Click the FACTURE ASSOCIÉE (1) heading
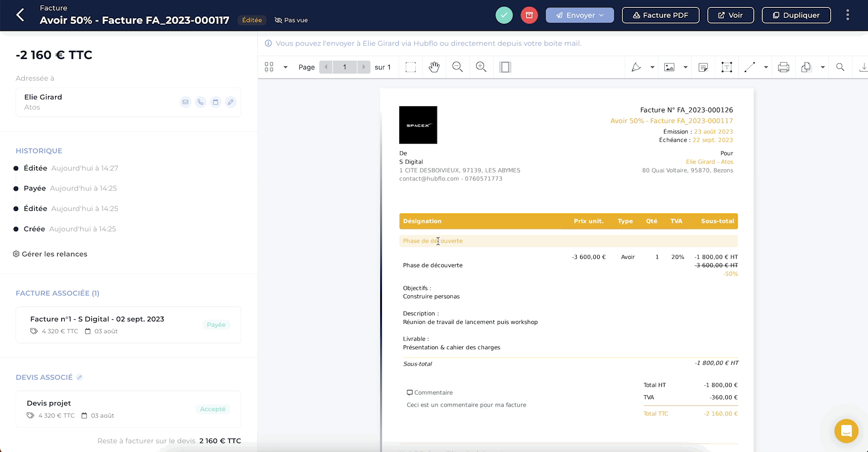This screenshot has height=452, width=868. click(57, 293)
